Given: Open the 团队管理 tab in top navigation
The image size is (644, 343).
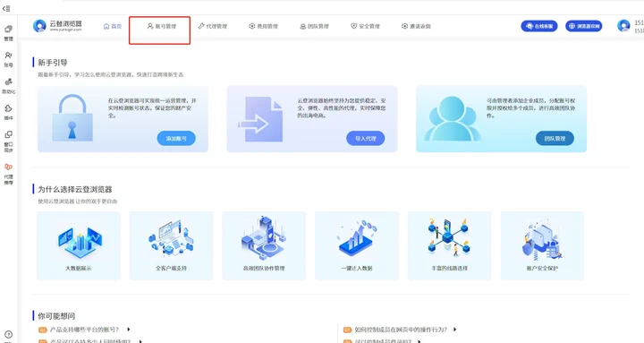Looking at the screenshot, I should [314, 26].
